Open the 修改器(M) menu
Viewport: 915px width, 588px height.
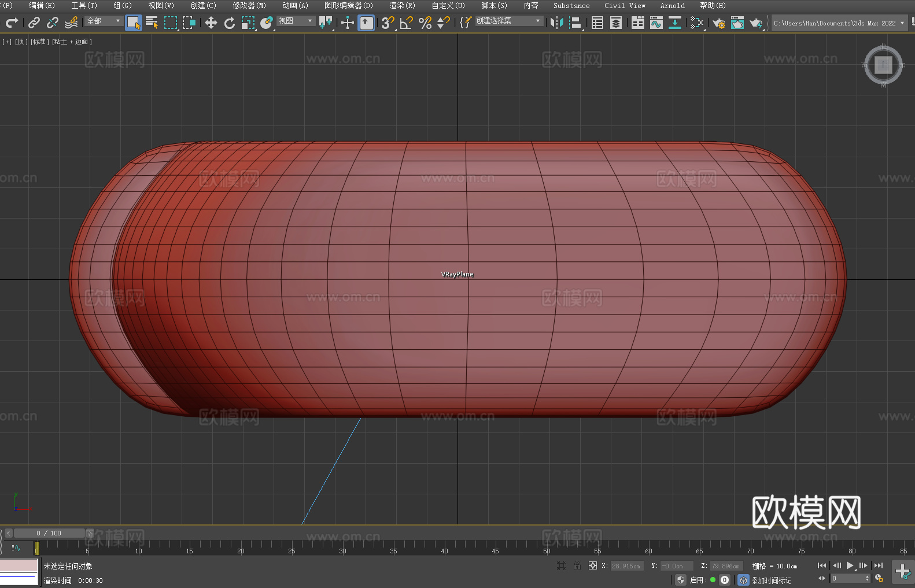249,5
